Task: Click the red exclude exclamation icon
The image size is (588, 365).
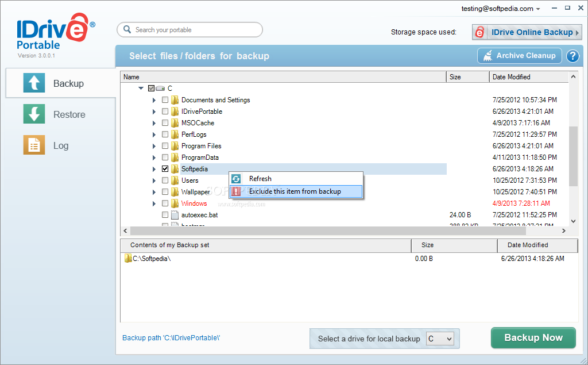Action: click(236, 191)
